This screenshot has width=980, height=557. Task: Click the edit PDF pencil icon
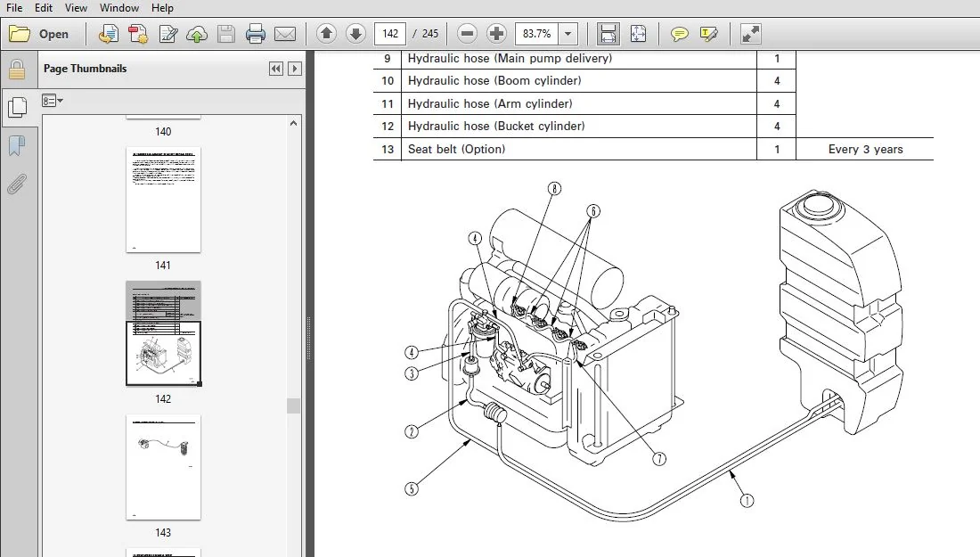click(167, 34)
